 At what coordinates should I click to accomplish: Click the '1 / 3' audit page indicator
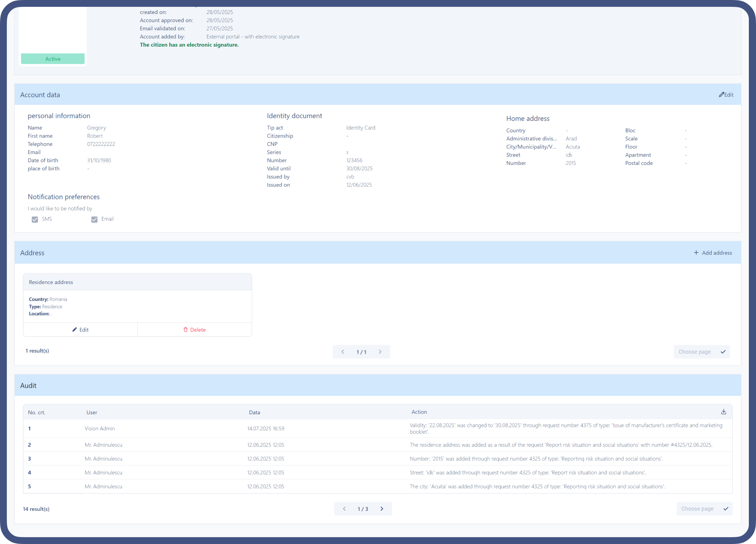pos(363,509)
